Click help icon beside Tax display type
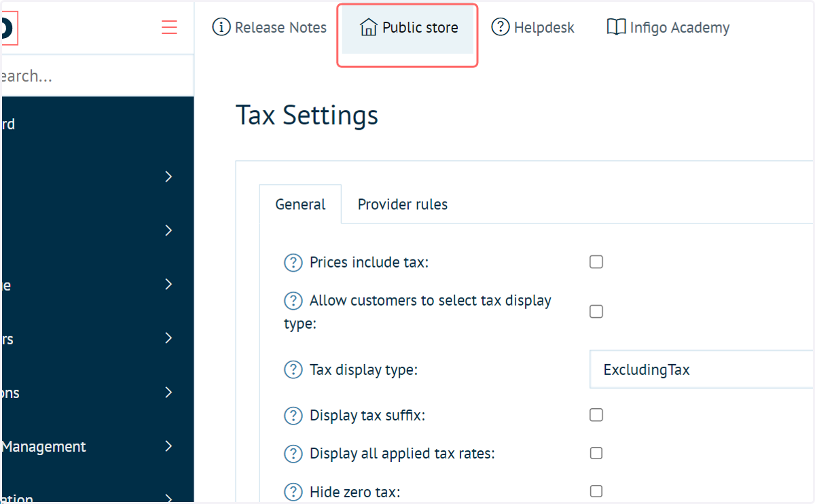 [x=293, y=370]
